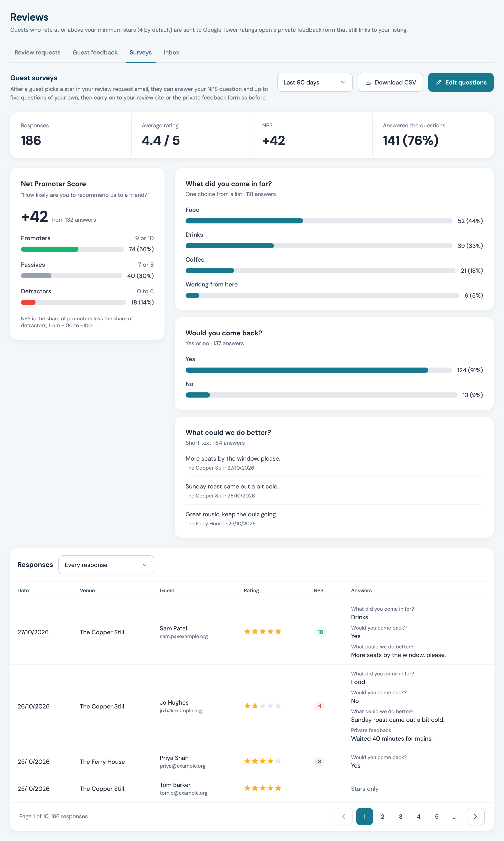Viewport: 504px width, 841px height.
Task: Click the download icon in Download CSV
Action: [368, 82]
